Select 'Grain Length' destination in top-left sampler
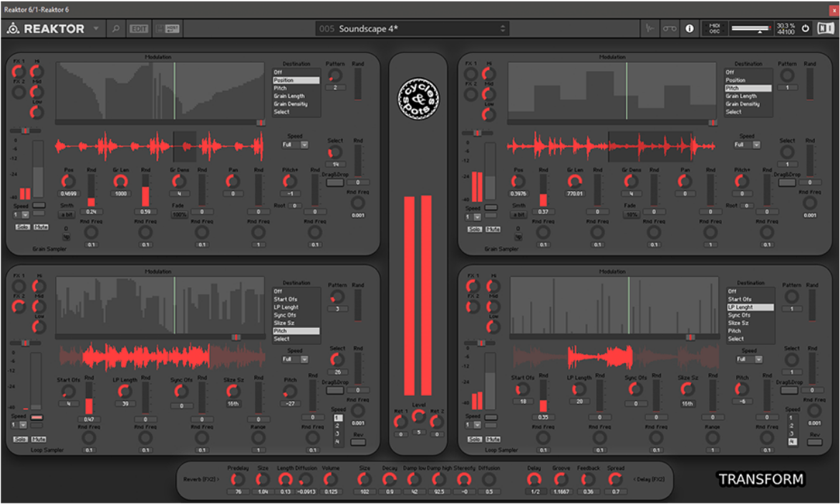 (x=289, y=96)
